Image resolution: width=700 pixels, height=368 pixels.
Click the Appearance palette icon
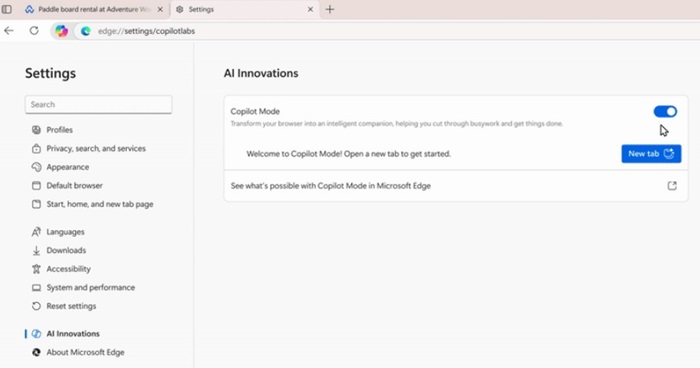pyautogui.click(x=36, y=167)
